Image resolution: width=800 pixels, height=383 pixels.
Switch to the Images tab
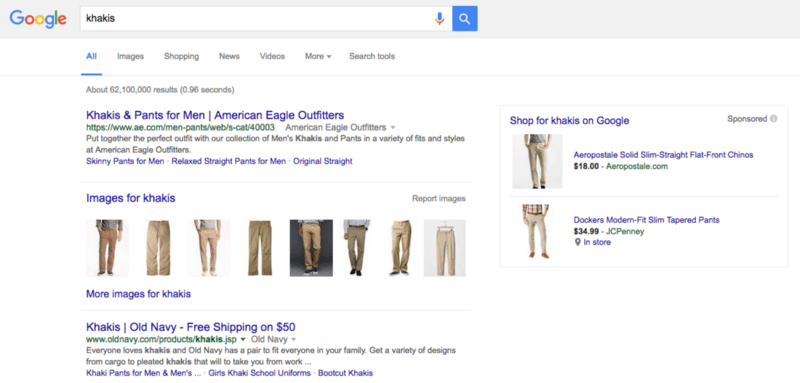[x=130, y=57]
